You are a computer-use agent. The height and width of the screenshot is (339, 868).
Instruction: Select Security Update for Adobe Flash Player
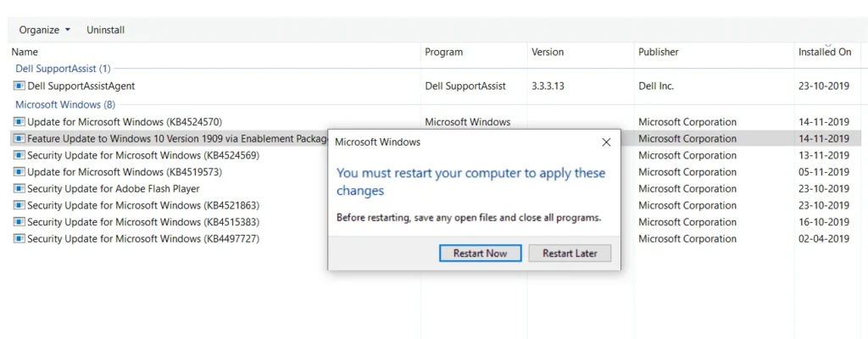click(x=114, y=188)
